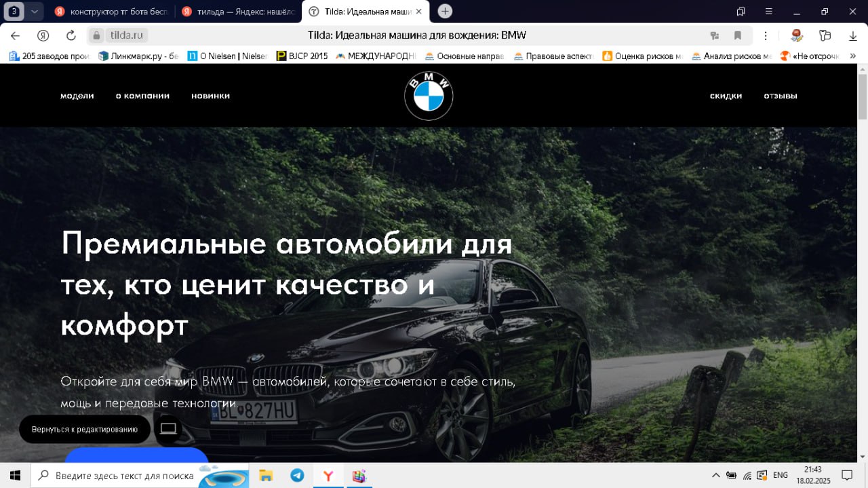
Task: Open 'отзывы' in site navigation
Action: (781, 96)
